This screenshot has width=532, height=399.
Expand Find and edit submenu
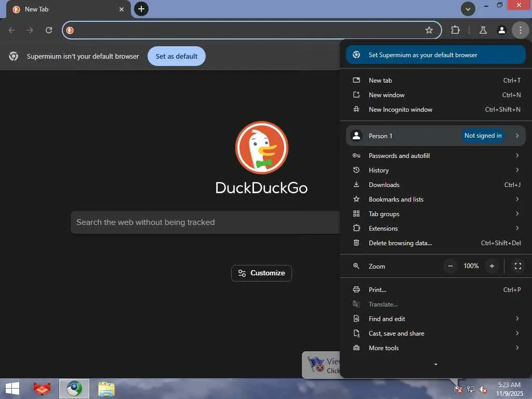(x=436, y=319)
